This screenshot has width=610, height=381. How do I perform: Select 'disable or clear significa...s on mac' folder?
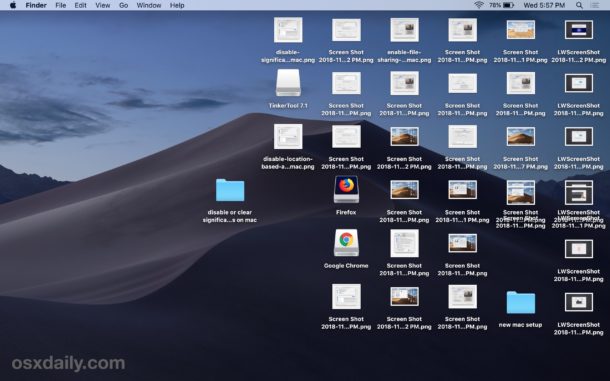(x=230, y=190)
